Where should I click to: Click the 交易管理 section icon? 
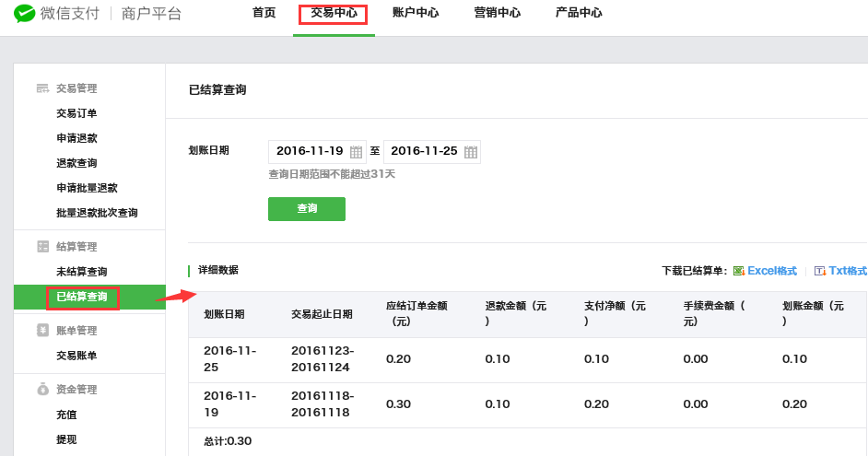(x=42, y=88)
